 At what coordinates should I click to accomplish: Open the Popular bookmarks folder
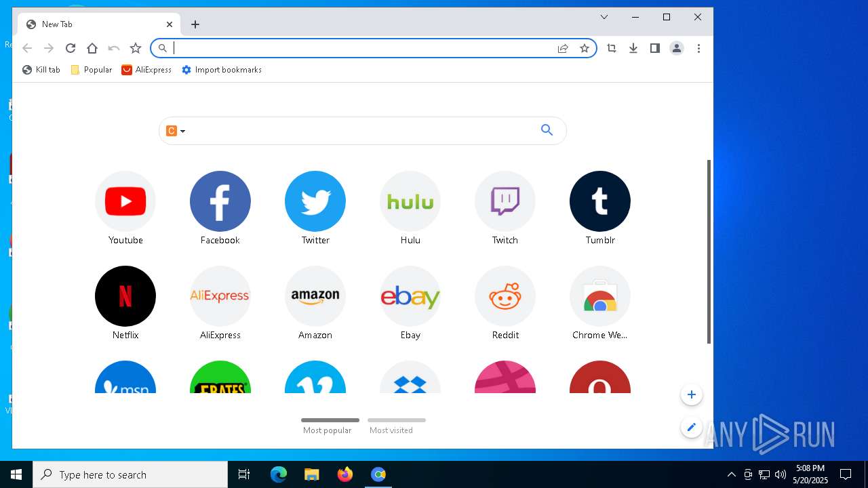92,70
